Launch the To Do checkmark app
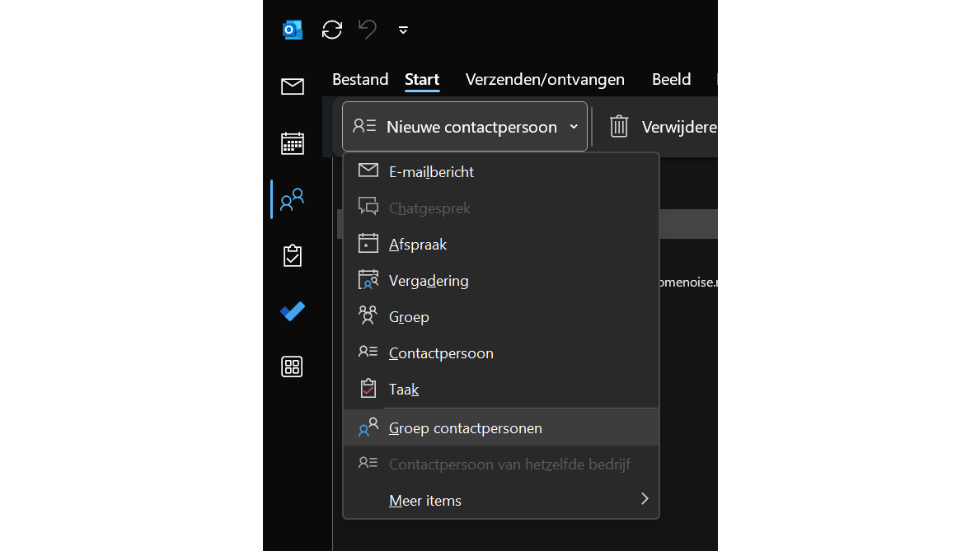The image size is (980, 551). tap(293, 311)
